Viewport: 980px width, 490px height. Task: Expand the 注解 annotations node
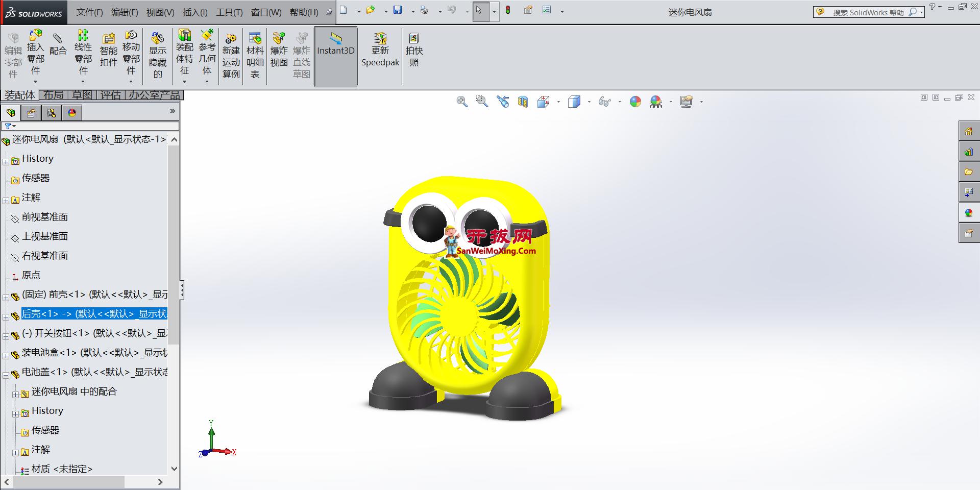pos(6,201)
